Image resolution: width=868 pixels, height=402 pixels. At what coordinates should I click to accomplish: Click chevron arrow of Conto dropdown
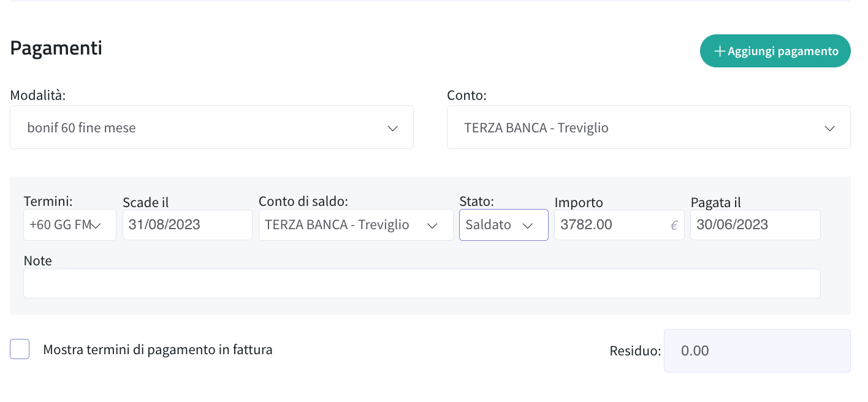[830, 129]
